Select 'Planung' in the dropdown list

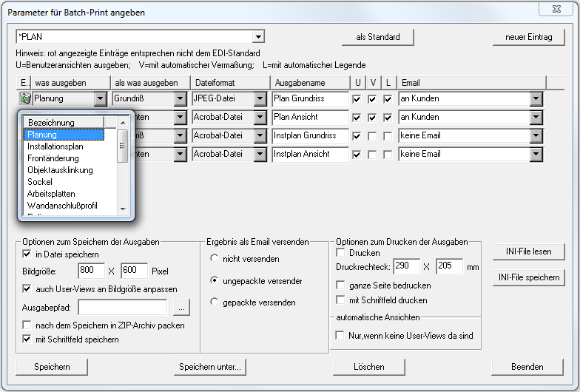tap(64, 135)
